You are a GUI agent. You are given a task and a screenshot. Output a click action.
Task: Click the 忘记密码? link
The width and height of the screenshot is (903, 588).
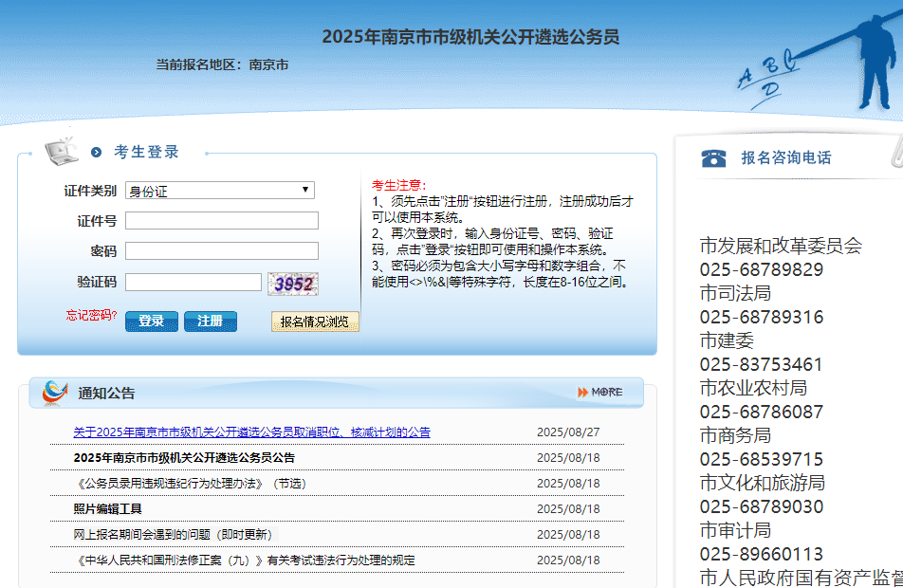91,315
